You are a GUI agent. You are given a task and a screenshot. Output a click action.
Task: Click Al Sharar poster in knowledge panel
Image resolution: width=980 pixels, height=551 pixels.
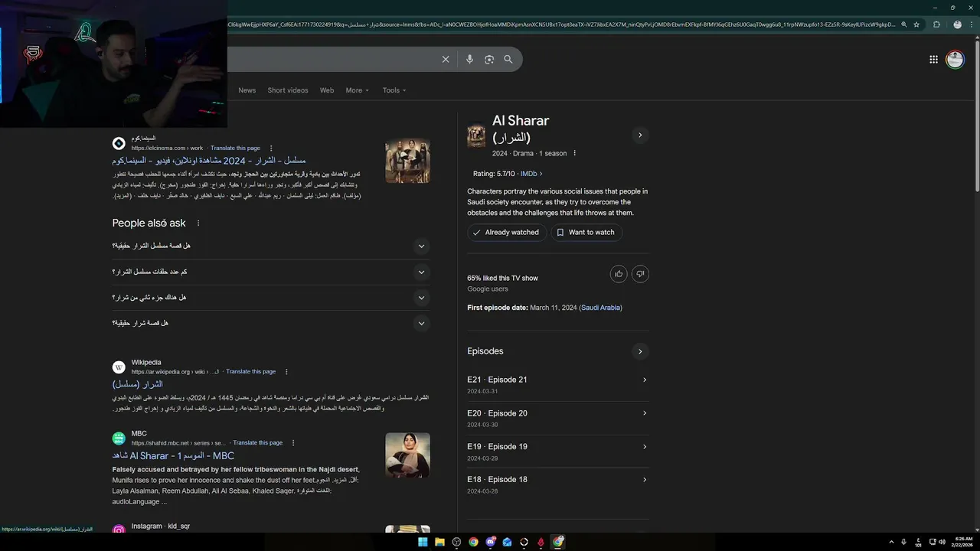[x=476, y=135]
